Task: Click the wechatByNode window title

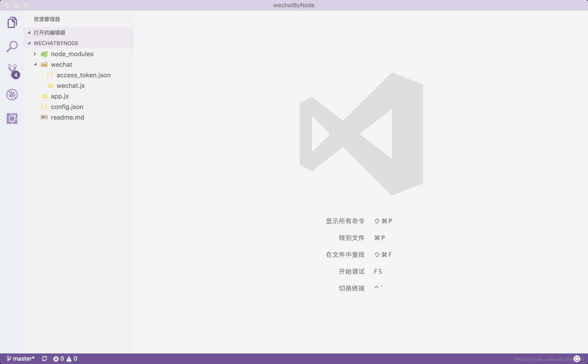Action: [x=294, y=5]
